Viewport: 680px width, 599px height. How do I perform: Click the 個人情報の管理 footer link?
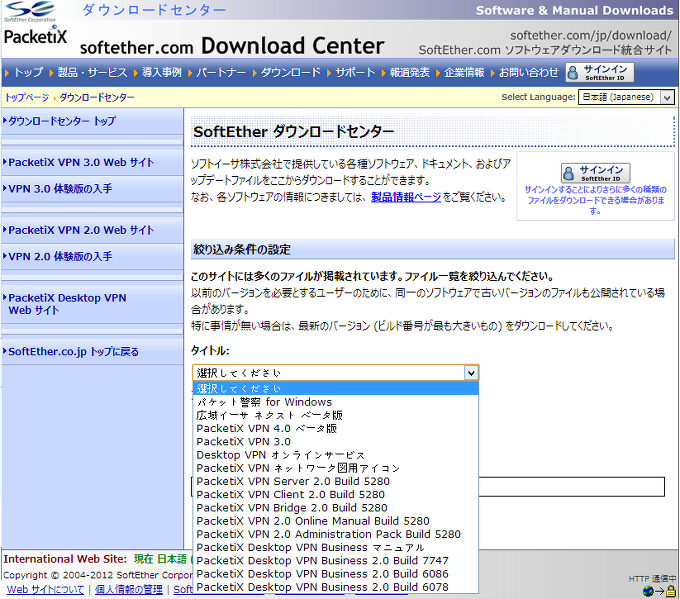(x=129, y=589)
